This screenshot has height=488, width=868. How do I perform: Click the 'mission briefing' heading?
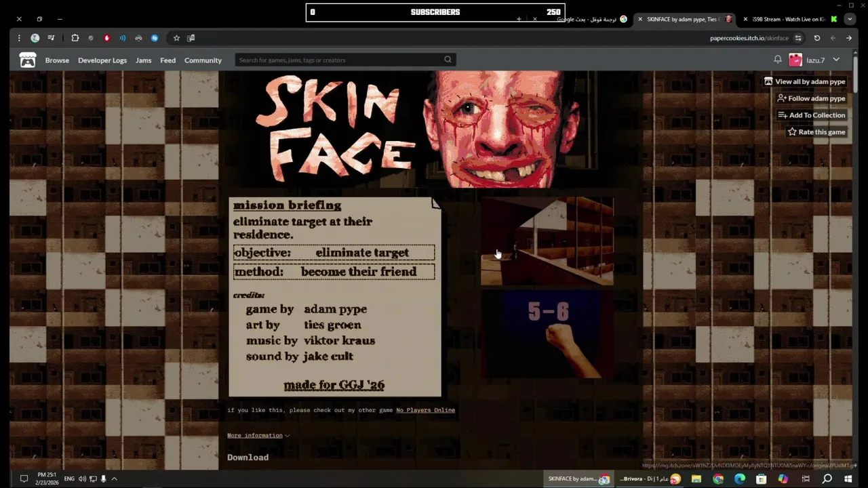(287, 205)
